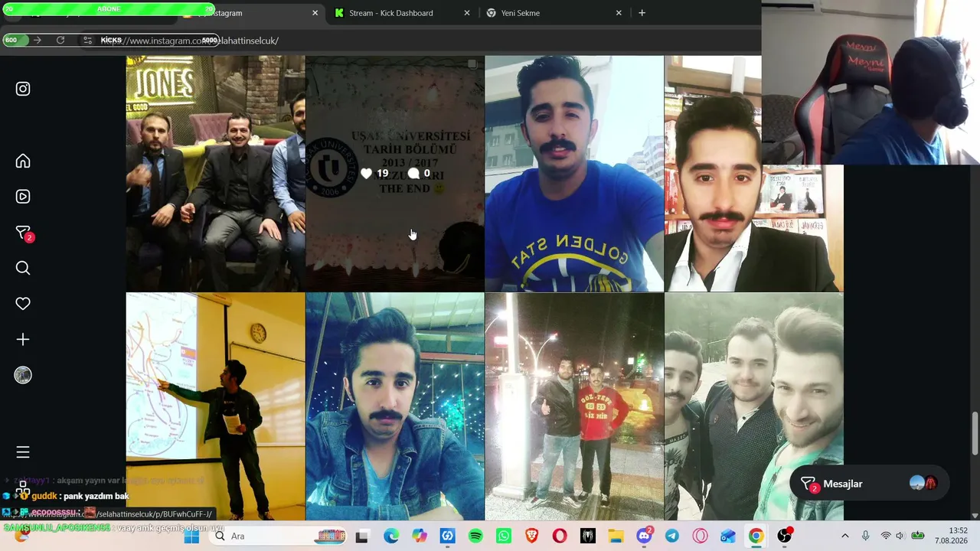Open Opera GX from the taskbar

[x=701, y=536]
